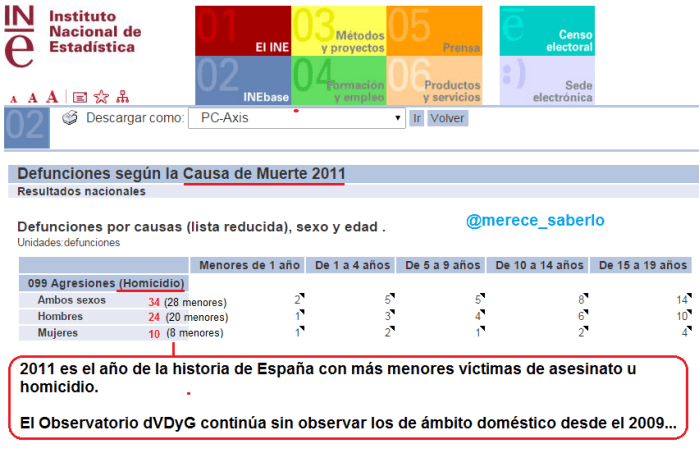Click the De 1 a 4 años column header
699x453 pixels.
(350, 265)
